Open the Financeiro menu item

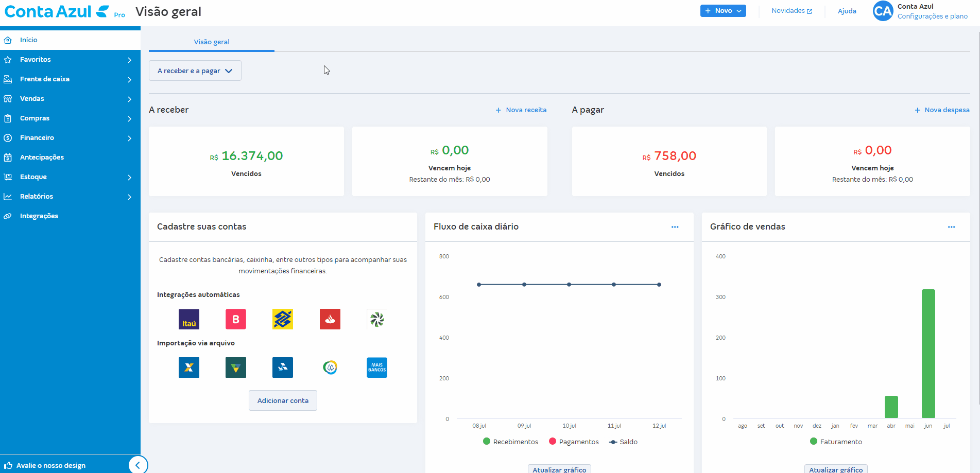[x=70, y=138]
